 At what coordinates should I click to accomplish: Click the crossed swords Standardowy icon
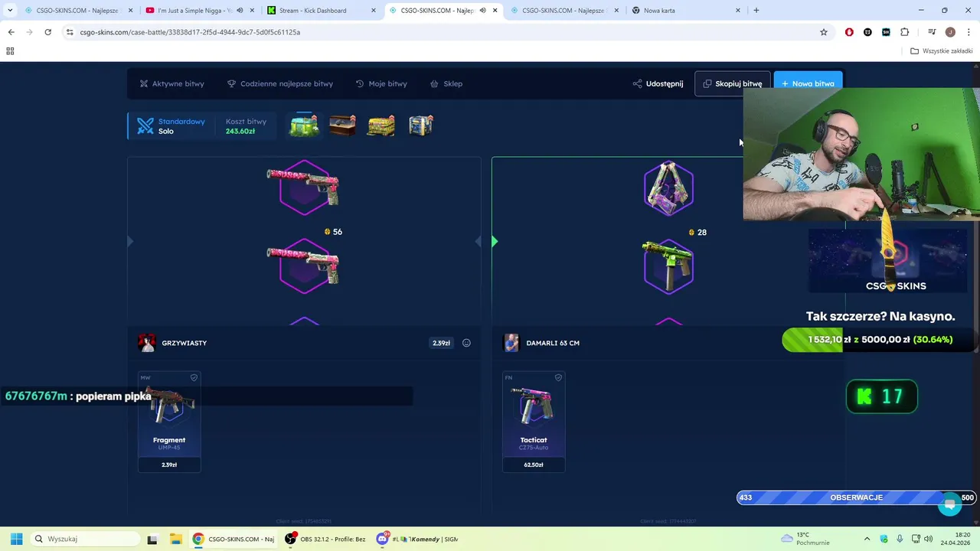[145, 126]
